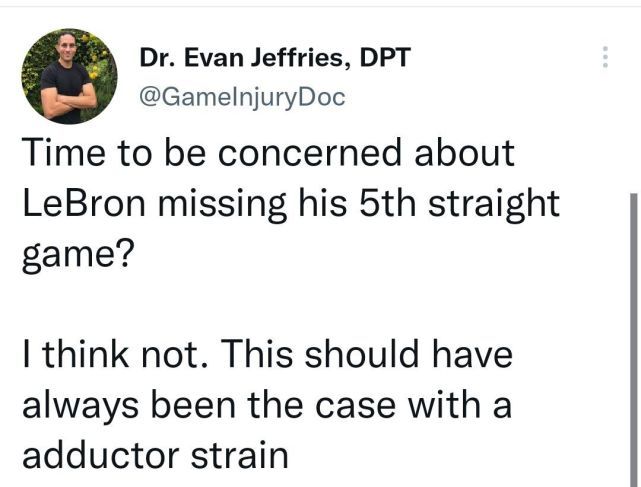Click the "adductor strain" text line

pyautogui.click(x=154, y=455)
